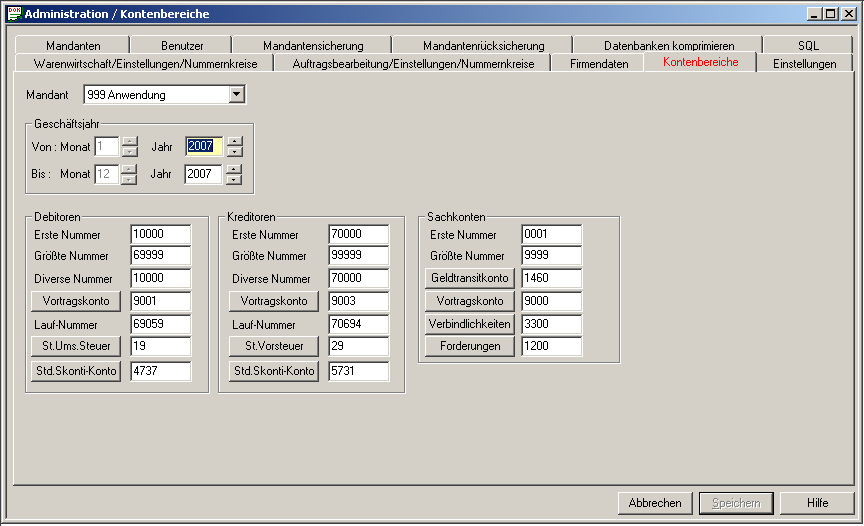
Task: Increase the Bis Jahr value with up arrow
Action: coord(234,169)
